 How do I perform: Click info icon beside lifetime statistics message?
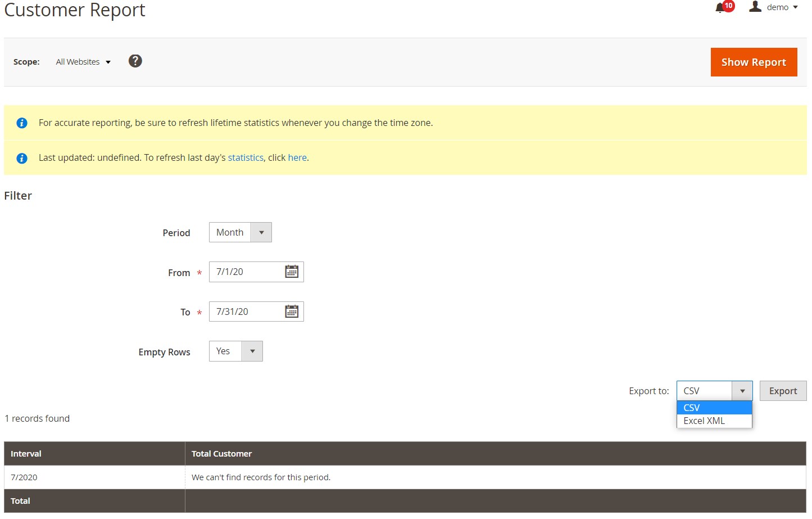[x=22, y=123]
